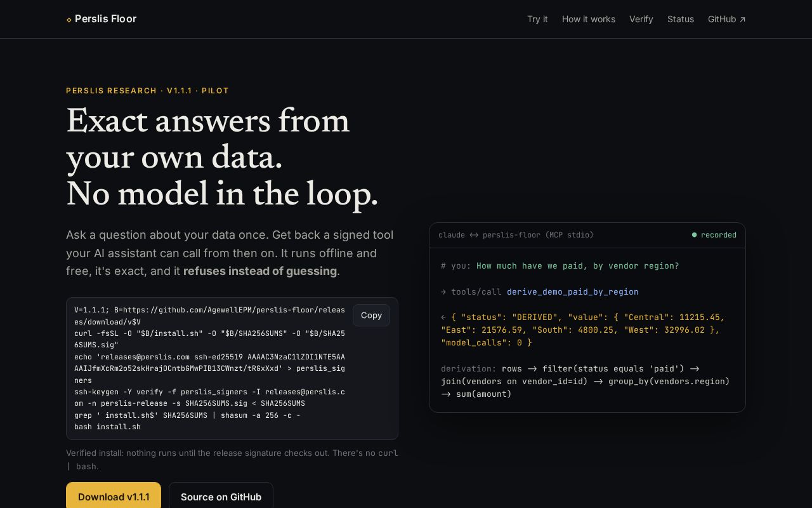
Task: Click the 'recorded' label in the demo panel
Action: (x=719, y=235)
